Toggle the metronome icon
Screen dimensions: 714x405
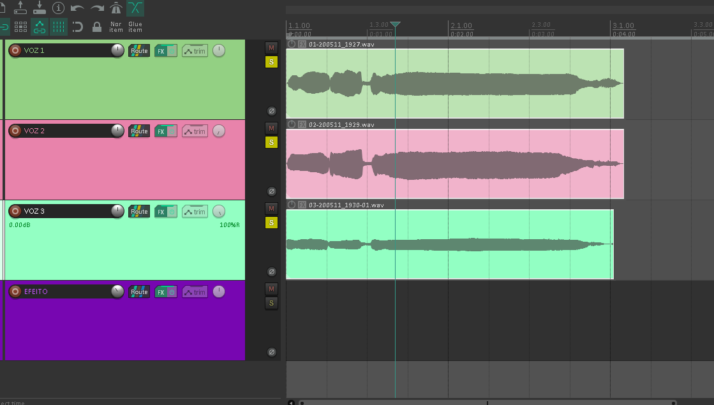(116, 8)
